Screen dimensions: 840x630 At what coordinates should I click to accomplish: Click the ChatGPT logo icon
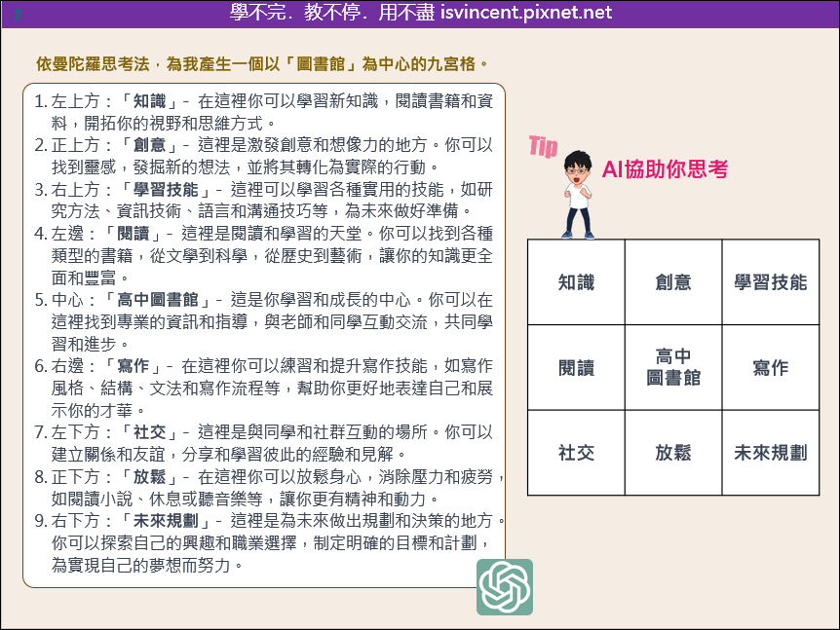pos(505,587)
